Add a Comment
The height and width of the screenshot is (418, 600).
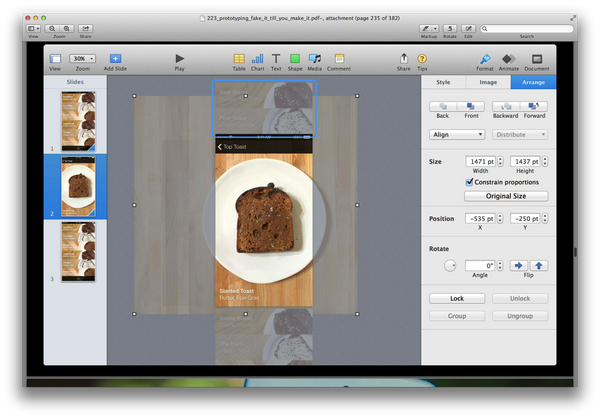click(x=339, y=59)
